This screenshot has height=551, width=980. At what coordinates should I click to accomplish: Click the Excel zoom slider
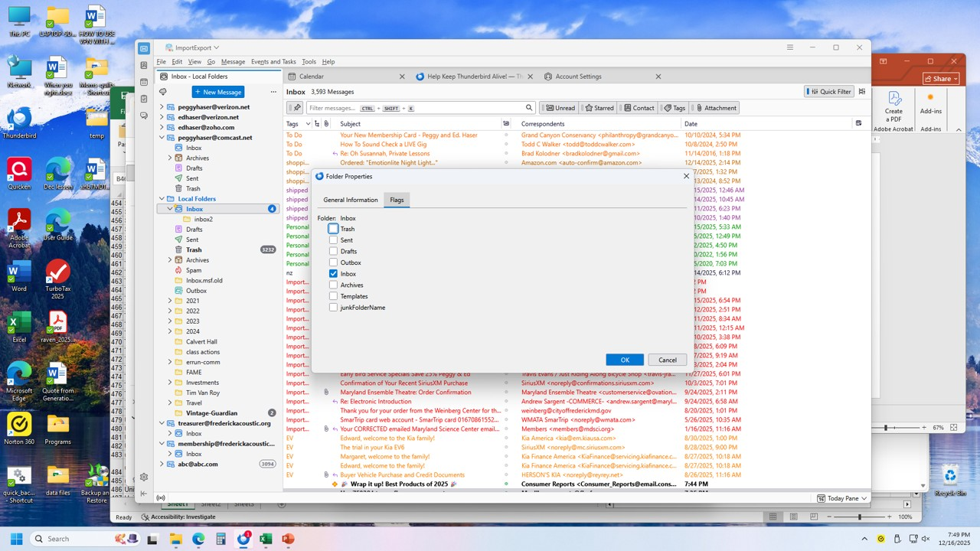tap(859, 517)
